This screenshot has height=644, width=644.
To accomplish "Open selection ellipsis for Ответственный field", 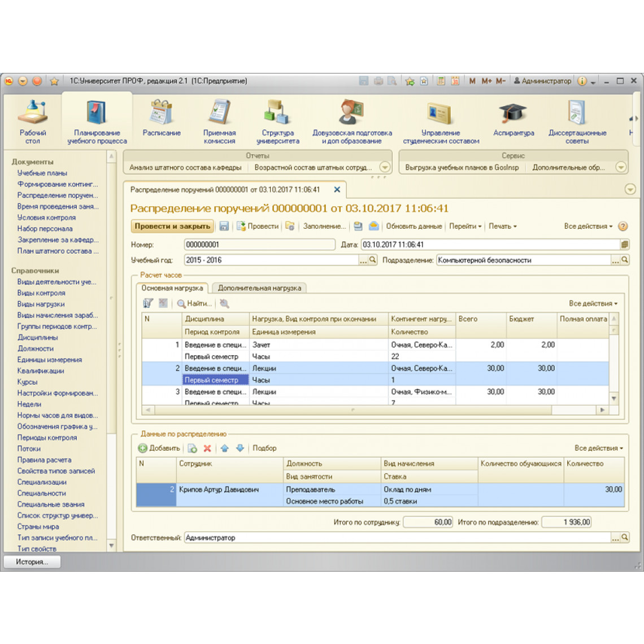I will (615, 538).
